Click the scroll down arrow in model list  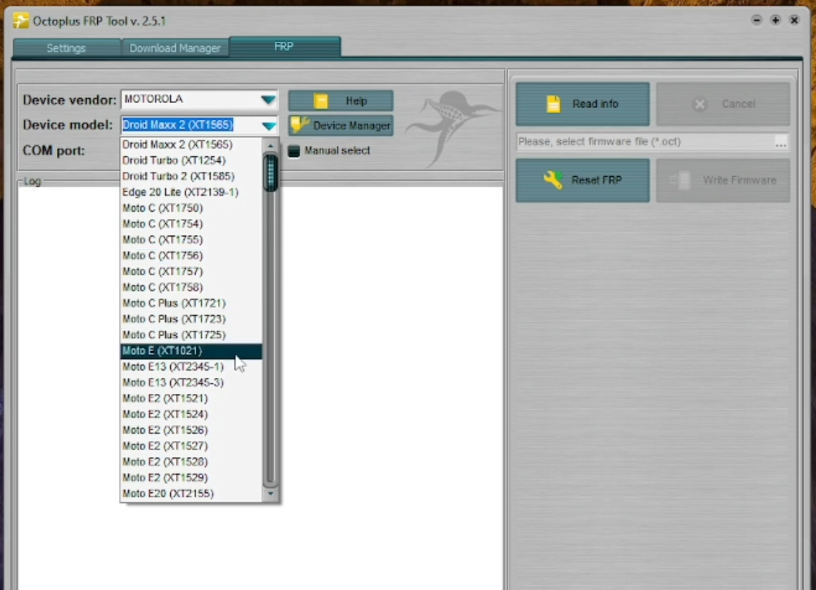pyautogui.click(x=270, y=493)
